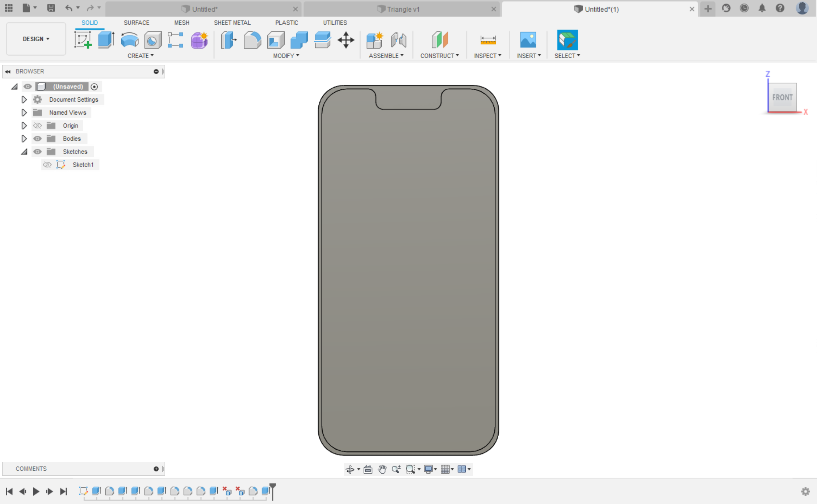Select the Offset Plane construct tool
The image size is (817, 504).
pyautogui.click(x=440, y=40)
